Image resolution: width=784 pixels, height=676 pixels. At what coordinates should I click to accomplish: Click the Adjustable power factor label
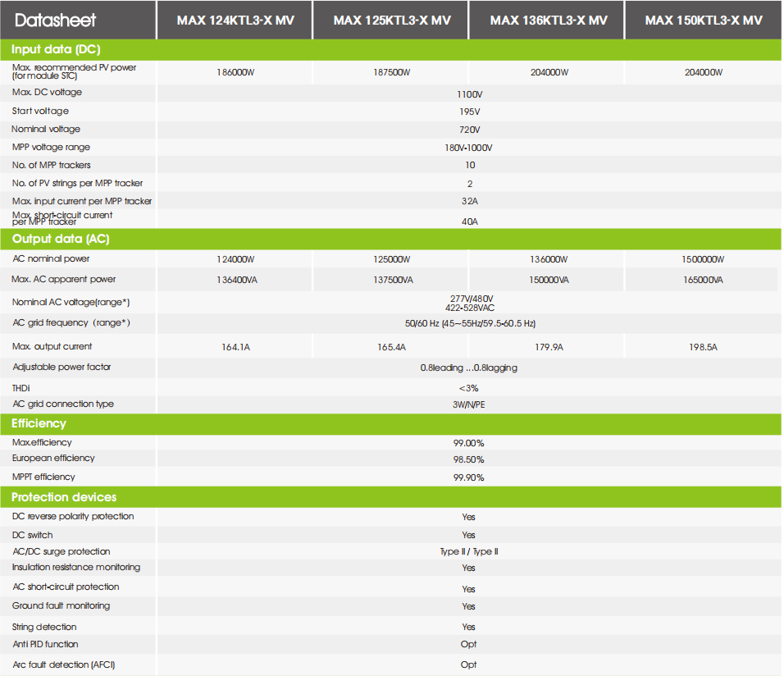click(62, 367)
